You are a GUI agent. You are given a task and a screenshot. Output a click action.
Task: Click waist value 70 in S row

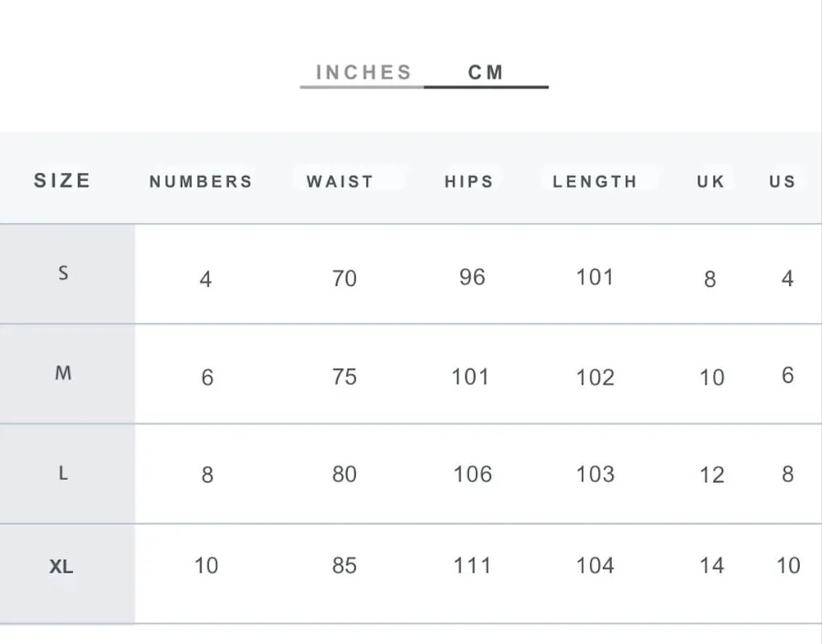pos(344,279)
